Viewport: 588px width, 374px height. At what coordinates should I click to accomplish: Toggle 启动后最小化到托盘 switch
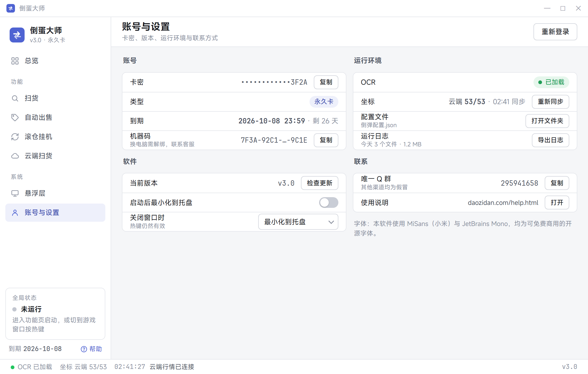328,202
